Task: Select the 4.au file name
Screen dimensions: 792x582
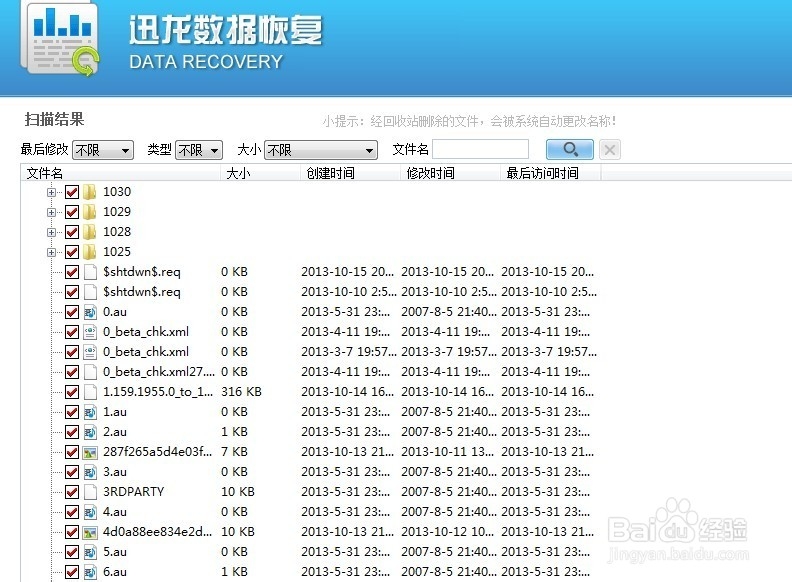Action: tap(115, 512)
